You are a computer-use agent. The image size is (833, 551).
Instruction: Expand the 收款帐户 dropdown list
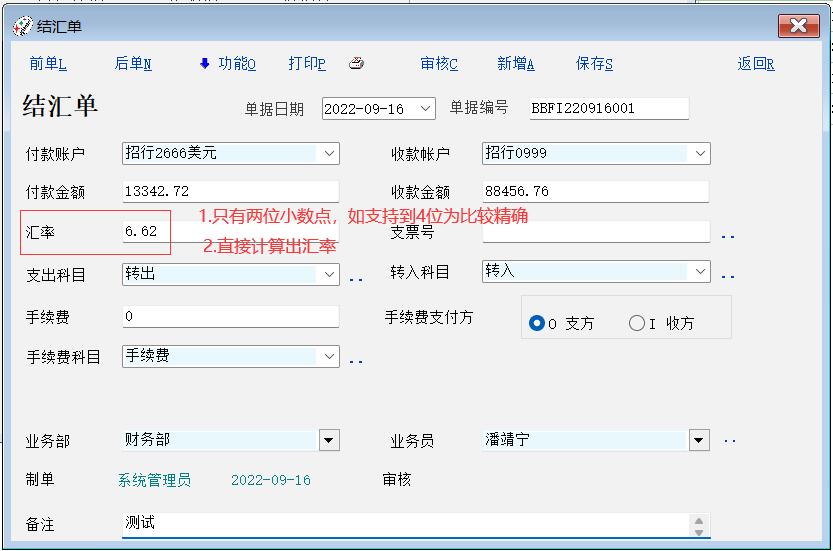(x=700, y=154)
